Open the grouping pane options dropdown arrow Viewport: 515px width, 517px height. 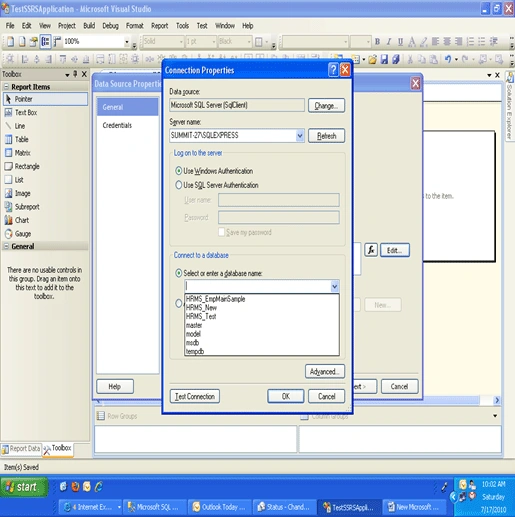(x=495, y=416)
